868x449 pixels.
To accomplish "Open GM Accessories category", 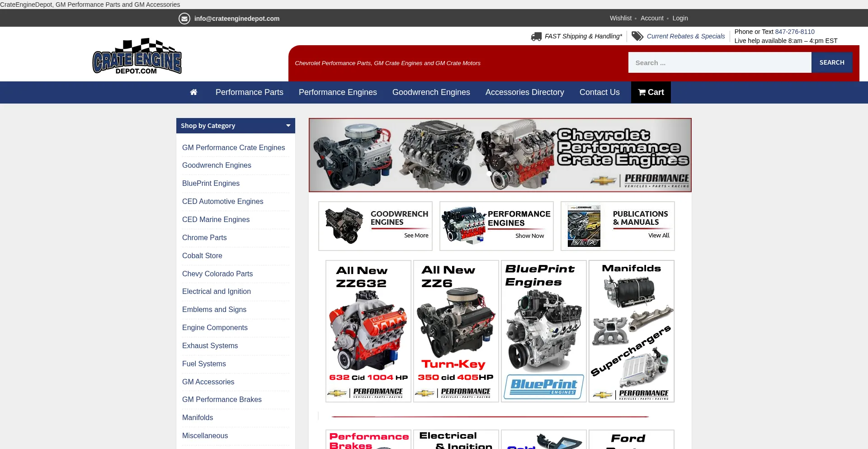I will coord(208,382).
